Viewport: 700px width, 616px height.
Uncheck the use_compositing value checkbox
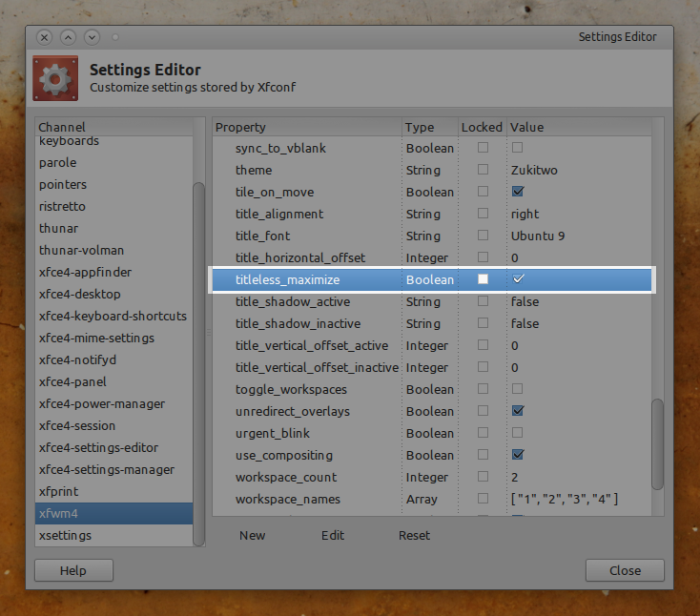tap(518, 455)
